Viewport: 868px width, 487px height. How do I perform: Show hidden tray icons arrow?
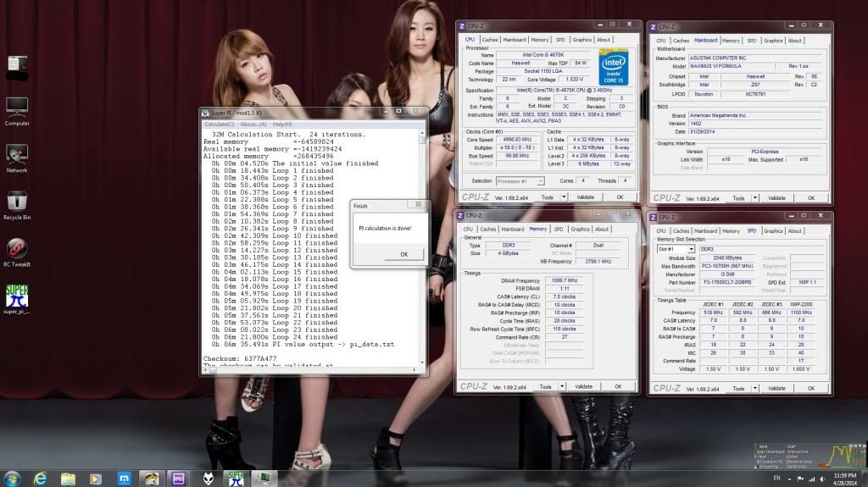point(789,479)
